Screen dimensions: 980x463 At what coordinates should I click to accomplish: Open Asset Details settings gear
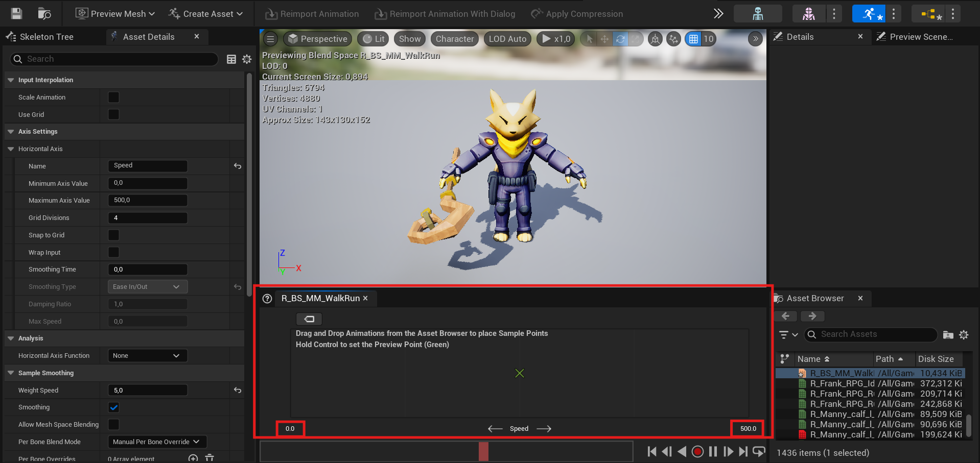[247, 59]
